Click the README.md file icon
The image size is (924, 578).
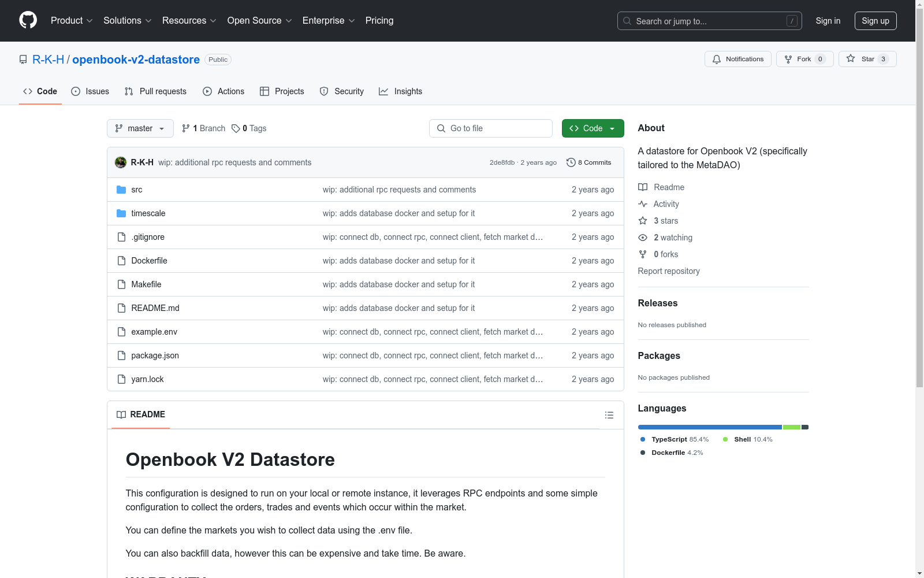(x=121, y=308)
